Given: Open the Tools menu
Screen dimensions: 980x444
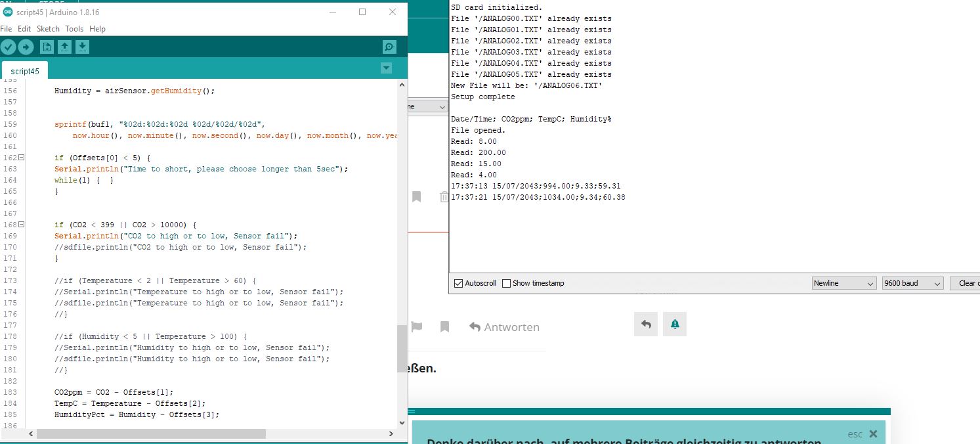Looking at the screenshot, I should pos(74,28).
